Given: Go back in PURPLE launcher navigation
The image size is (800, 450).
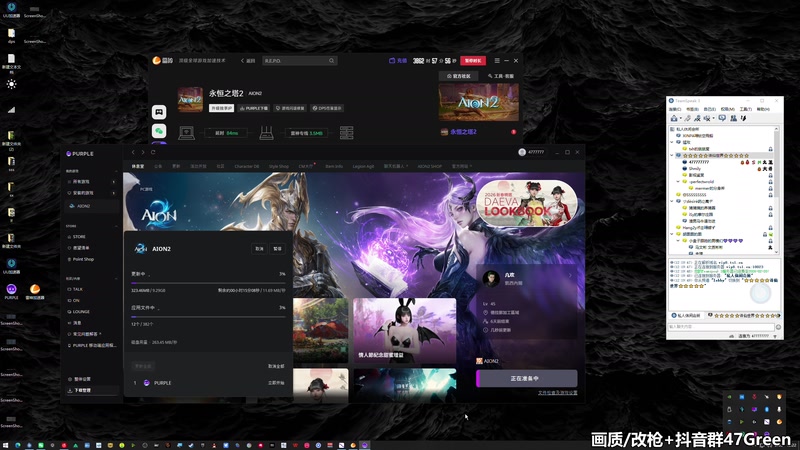Looking at the screenshot, I should [x=133, y=152].
